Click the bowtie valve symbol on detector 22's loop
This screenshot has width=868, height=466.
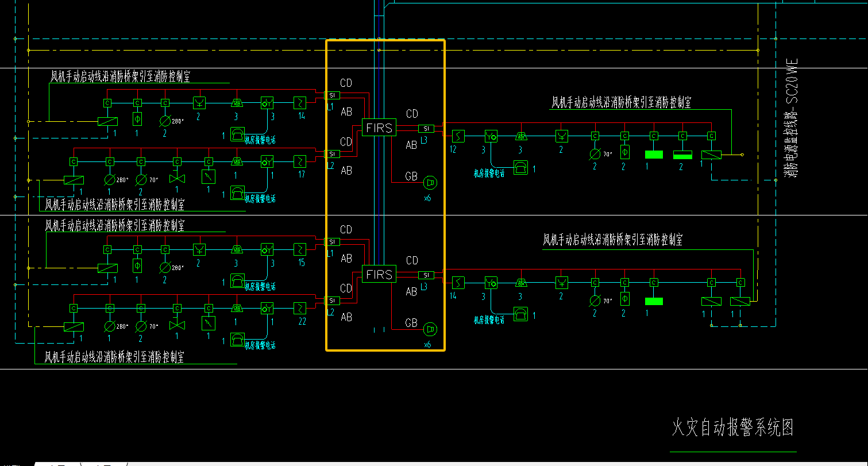coord(177,326)
